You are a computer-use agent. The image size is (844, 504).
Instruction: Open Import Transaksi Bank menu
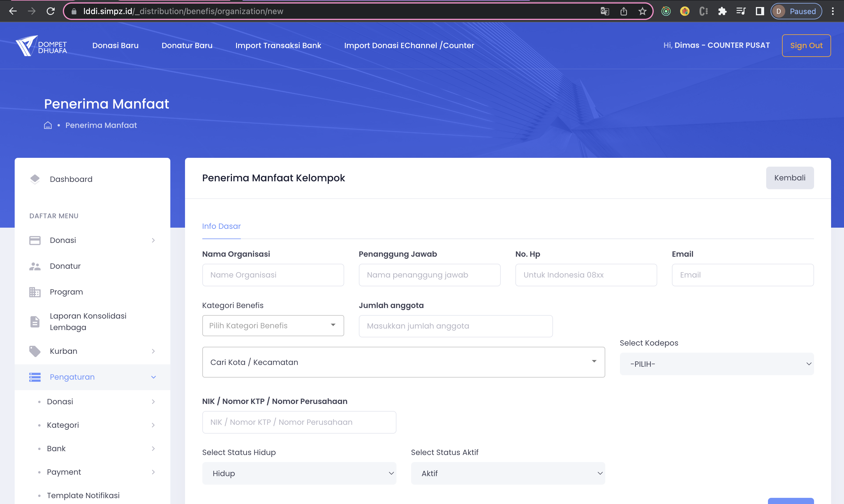coord(278,45)
